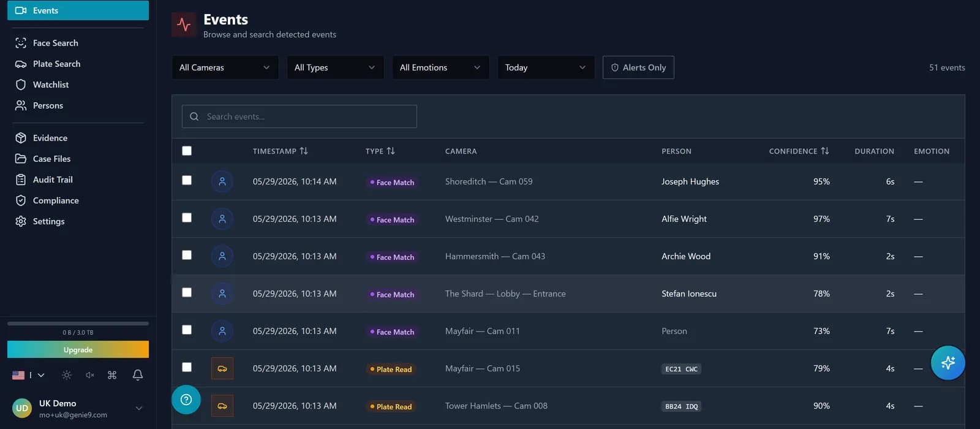
Task: Click person icon for Alfie Wright row
Action: pos(222,219)
